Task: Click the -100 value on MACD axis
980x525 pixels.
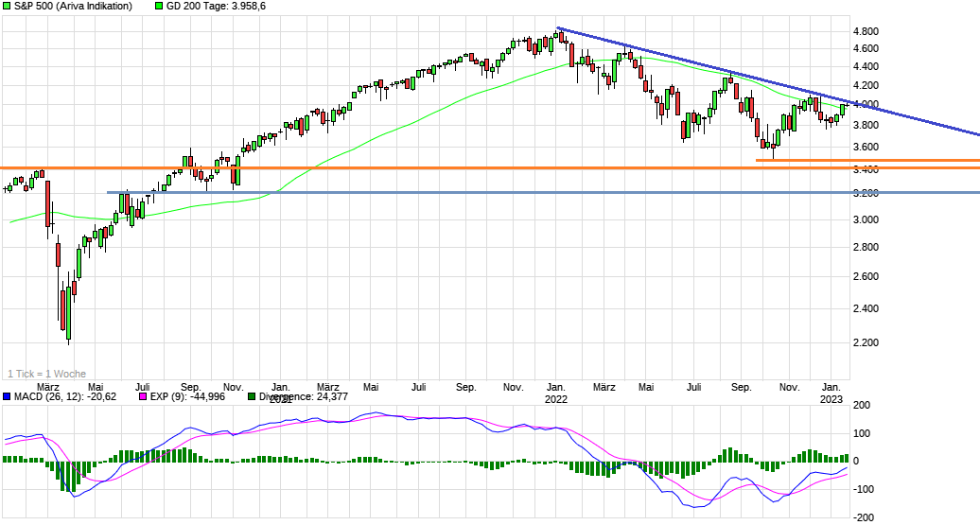Action: tap(865, 489)
